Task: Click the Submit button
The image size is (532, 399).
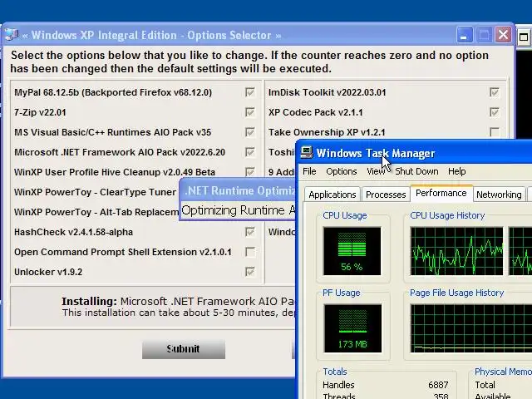Action: click(184, 349)
